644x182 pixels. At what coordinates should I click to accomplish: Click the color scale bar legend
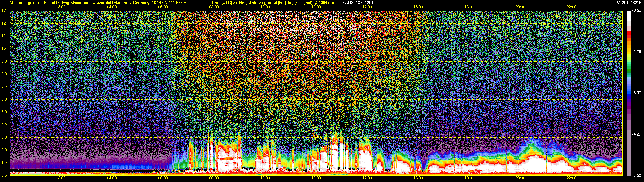629,93
